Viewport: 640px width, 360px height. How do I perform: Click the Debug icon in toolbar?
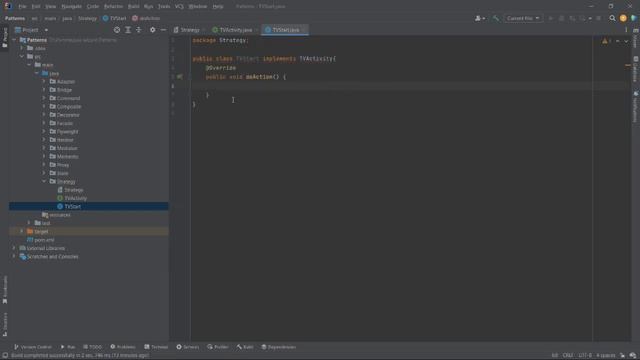561,18
